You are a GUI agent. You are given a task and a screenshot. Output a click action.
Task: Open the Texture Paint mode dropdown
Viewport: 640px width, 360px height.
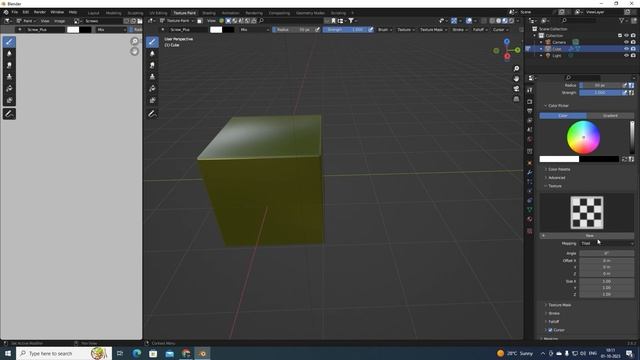coord(177,21)
